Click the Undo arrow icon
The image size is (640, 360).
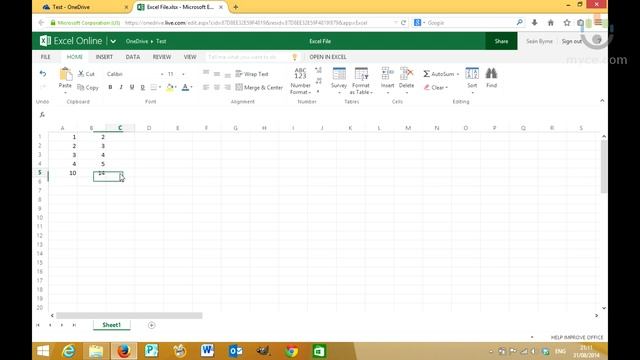point(43,74)
